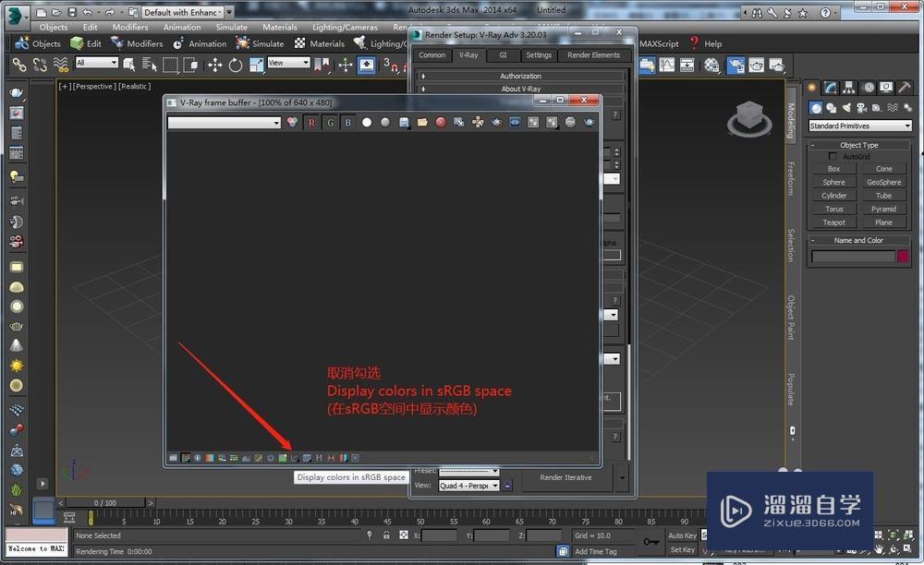Open the Help menu

(705, 43)
